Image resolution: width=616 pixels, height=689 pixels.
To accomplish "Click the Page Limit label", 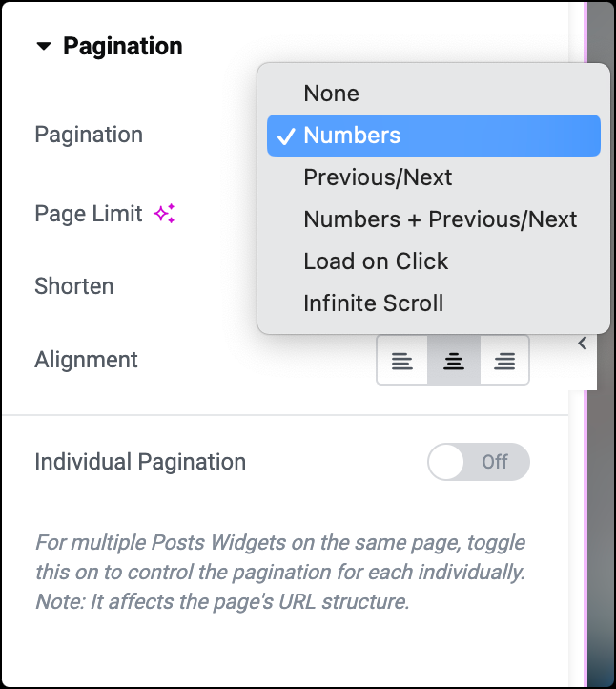I will point(89,214).
